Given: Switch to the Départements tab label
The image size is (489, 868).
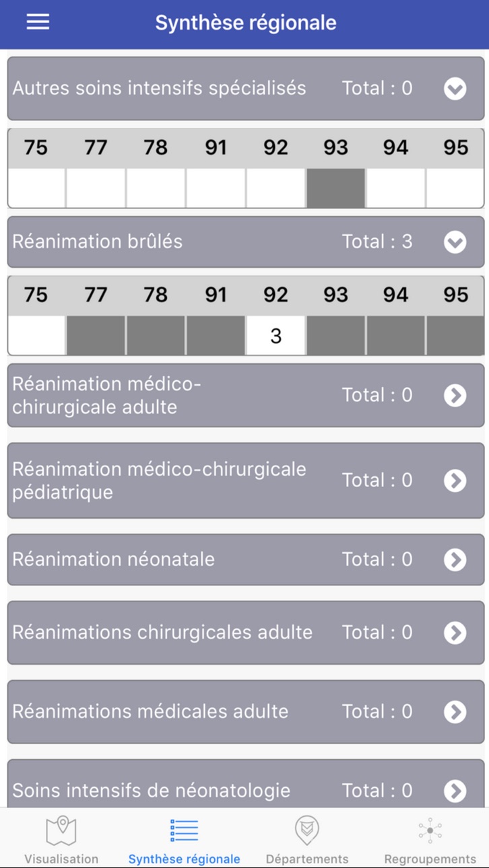Looking at the screenshot, I should (307, 859).
